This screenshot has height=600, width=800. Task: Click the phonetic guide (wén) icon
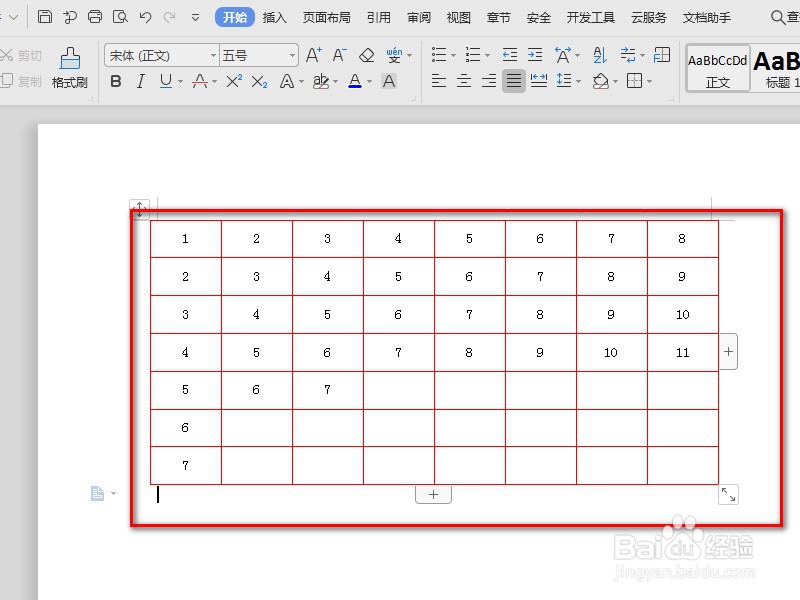pyautogui.click(x=394, y=55)
